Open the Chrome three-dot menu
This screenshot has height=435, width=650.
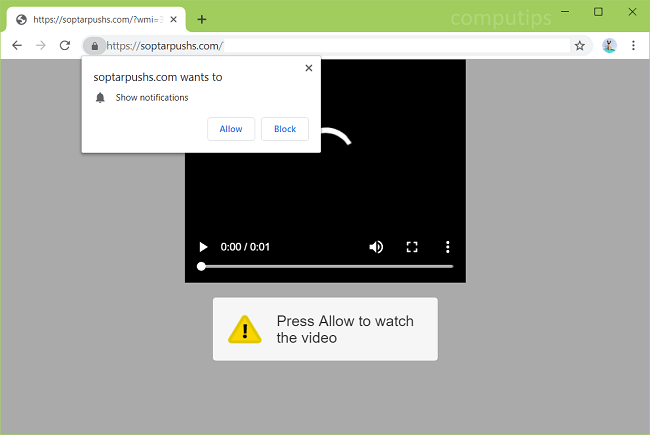point(633,45)
